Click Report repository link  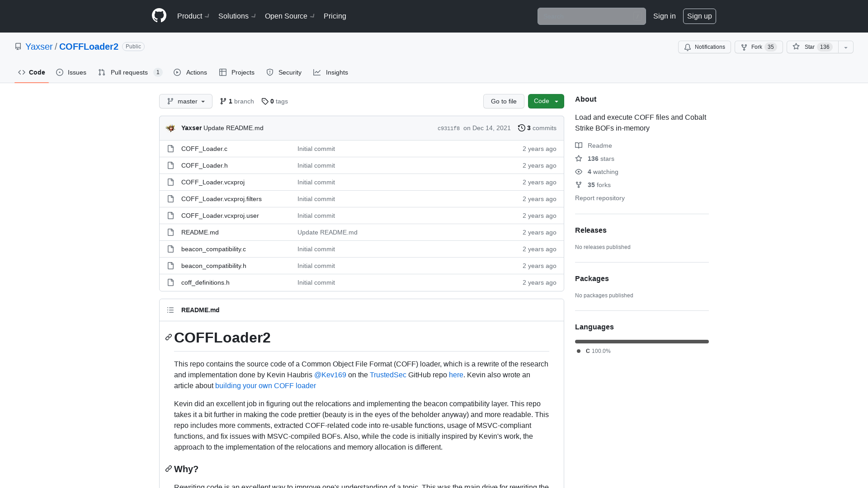(x=600, y=198)
